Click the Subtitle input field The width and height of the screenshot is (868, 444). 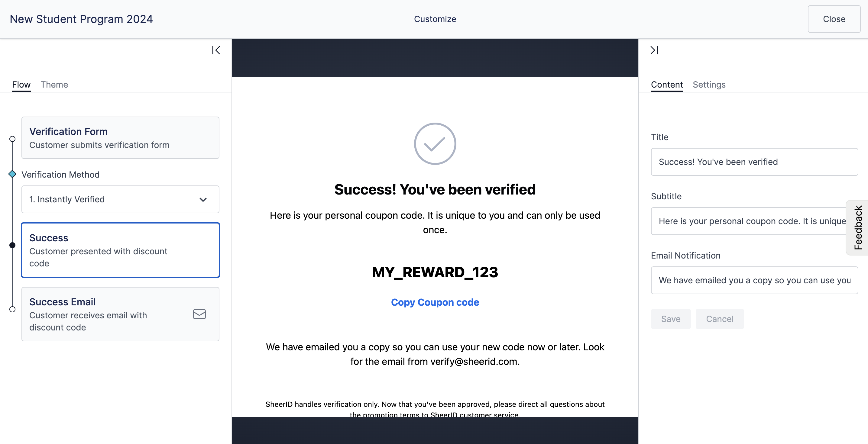click(x=754, y=221)
